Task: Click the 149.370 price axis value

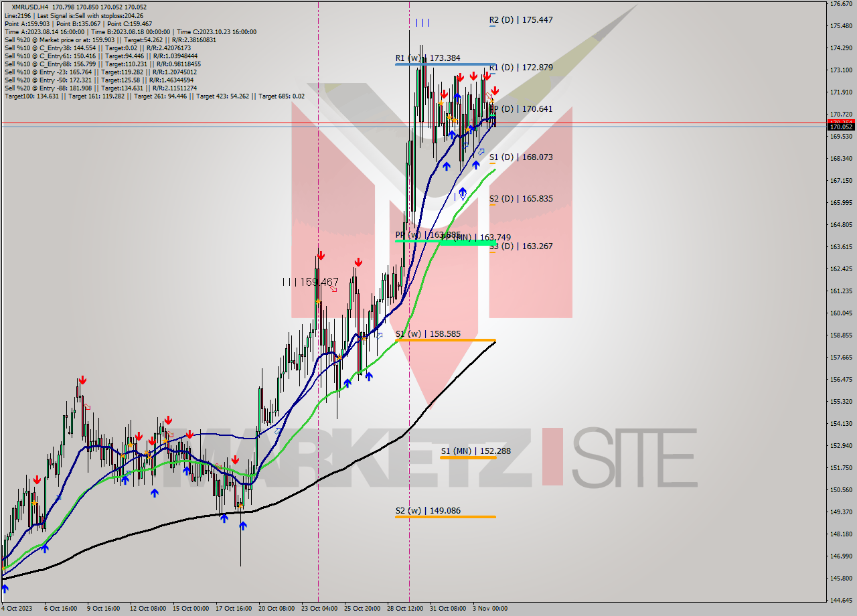Action: coord(841,512)
